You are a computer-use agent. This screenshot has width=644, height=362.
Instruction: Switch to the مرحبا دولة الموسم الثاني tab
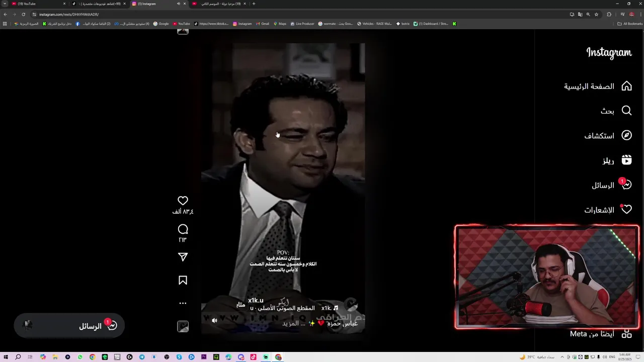(219, 4)
